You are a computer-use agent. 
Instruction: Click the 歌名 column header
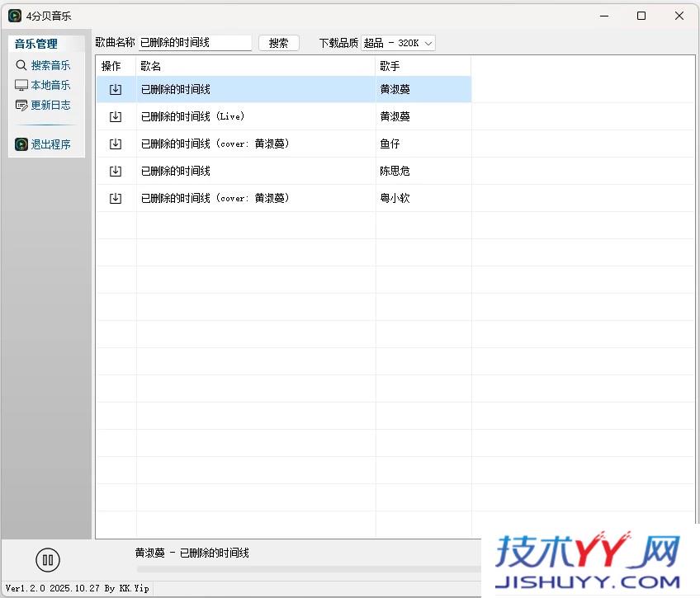[150, 66]
